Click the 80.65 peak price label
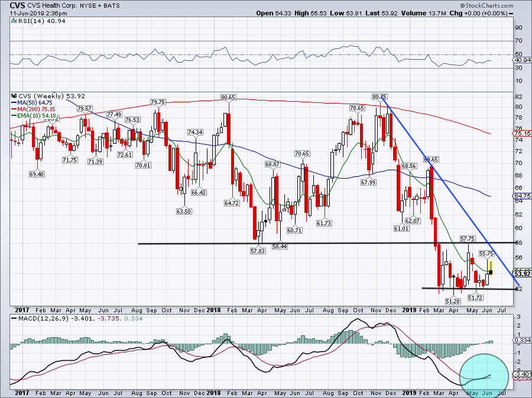Image resolution: width=532 pixels, height=398 pixels. click(228, 97)
